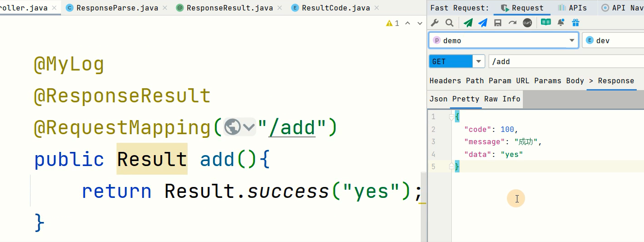The image size is (644, 242).
Task: Click the blue gift icon
Action: [576, 23]
